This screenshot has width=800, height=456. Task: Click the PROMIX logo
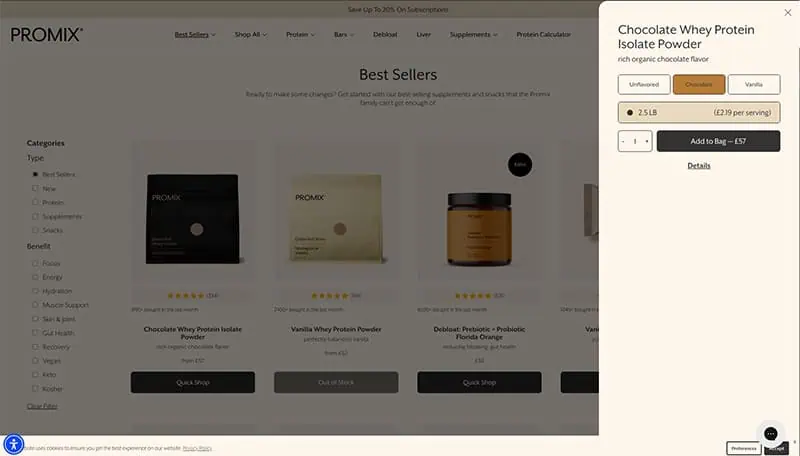click(46, 35)
